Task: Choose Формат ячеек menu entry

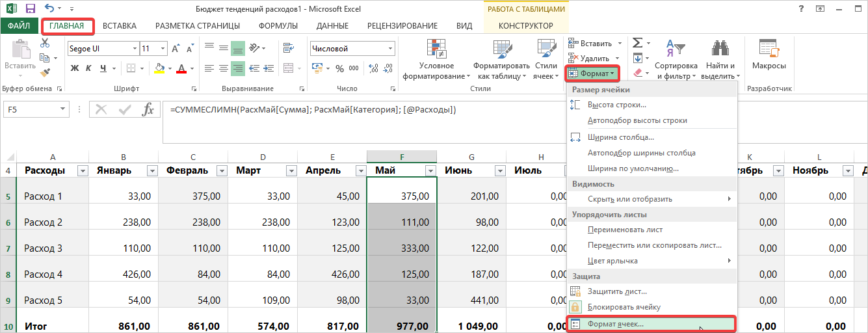Action: [615, 323]
